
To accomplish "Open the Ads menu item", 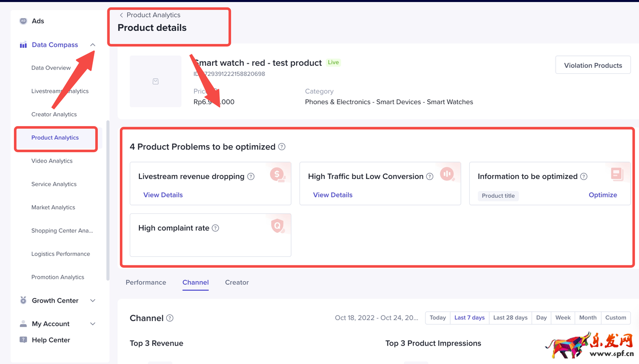I will [x=38, y=21].
